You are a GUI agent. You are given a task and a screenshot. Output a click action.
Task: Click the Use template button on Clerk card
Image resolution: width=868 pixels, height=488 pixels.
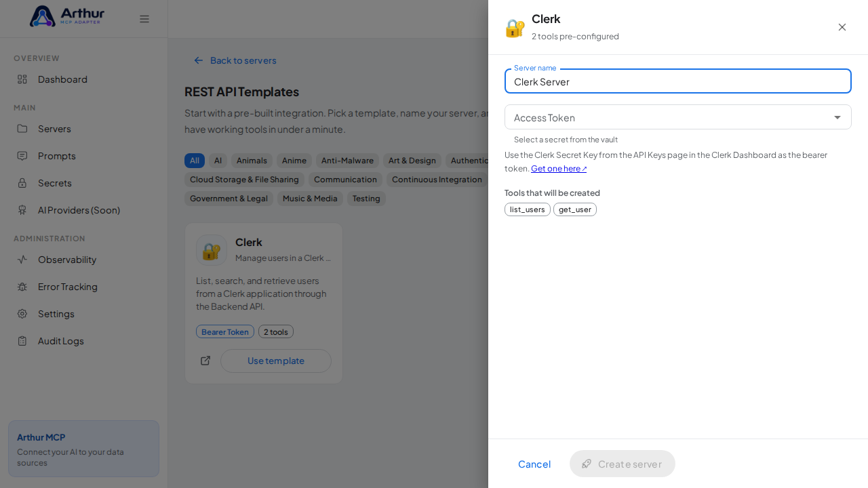276,361
